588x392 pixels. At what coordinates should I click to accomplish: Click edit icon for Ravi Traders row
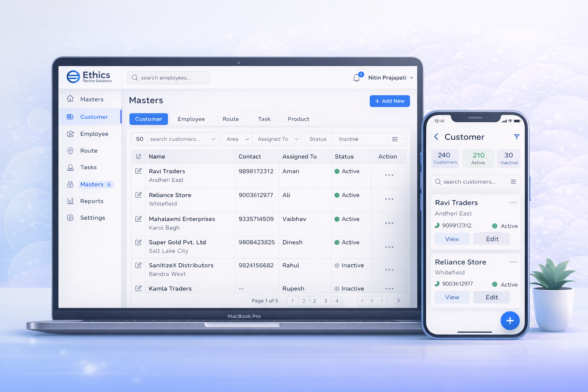point(139,171)
